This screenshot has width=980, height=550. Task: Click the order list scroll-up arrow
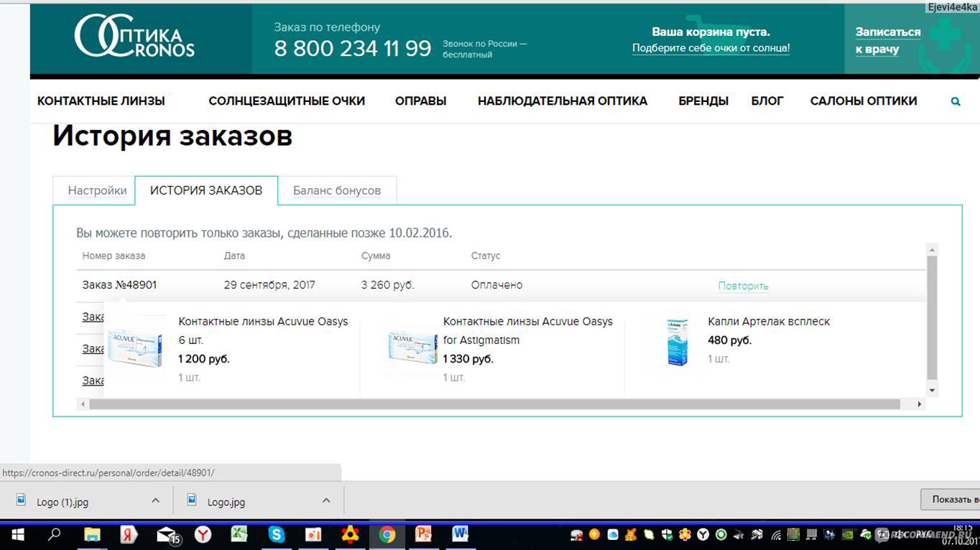932,250
